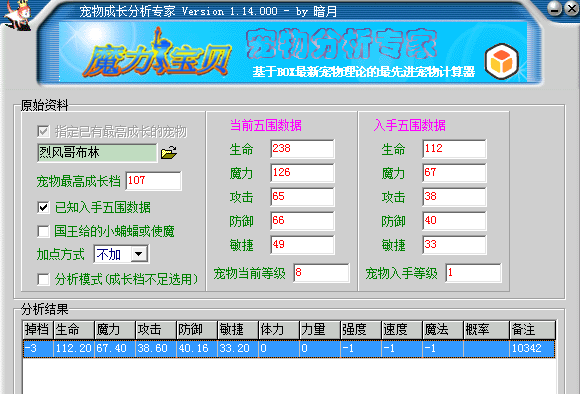Screen dimensions: 580x394
Task: Click the orange BOX cube logo
Action: pos(502,61)
